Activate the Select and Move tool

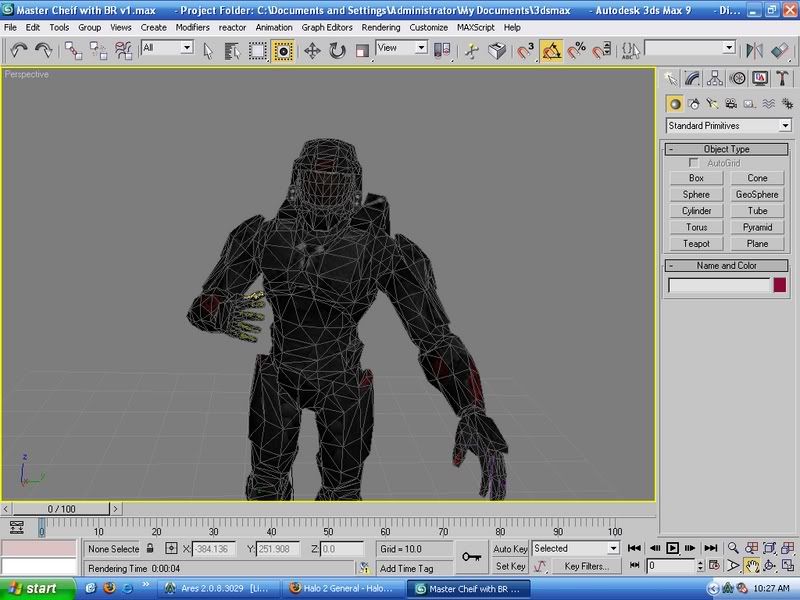tap(312, 51)
